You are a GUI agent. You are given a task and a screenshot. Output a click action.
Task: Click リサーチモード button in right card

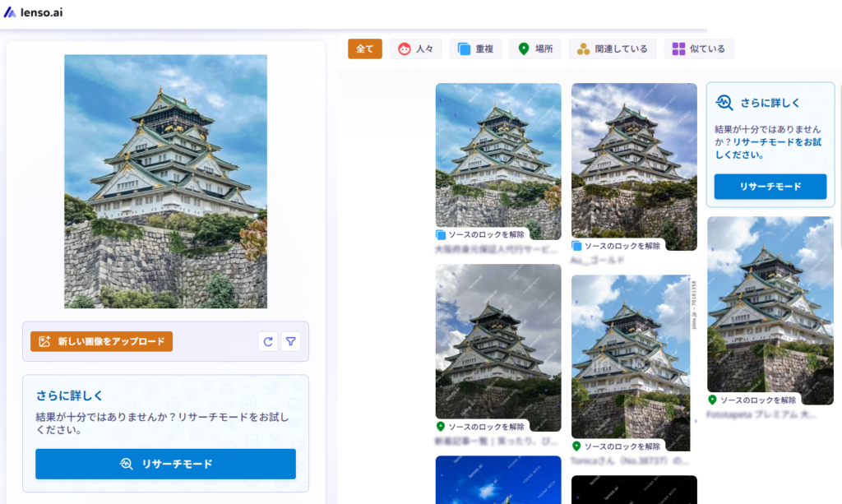pyautogui.click(x=770, y=187)
